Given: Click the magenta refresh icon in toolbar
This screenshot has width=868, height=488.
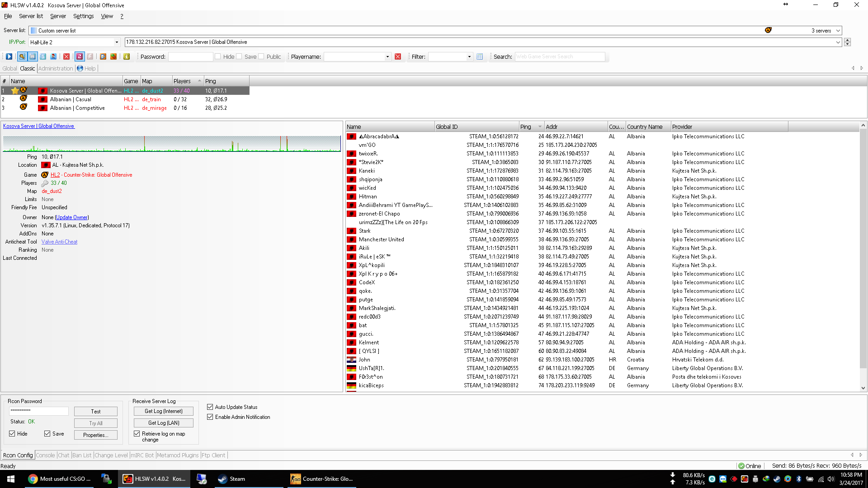Looking at the screenshot, I should click(x=80, y=56).
